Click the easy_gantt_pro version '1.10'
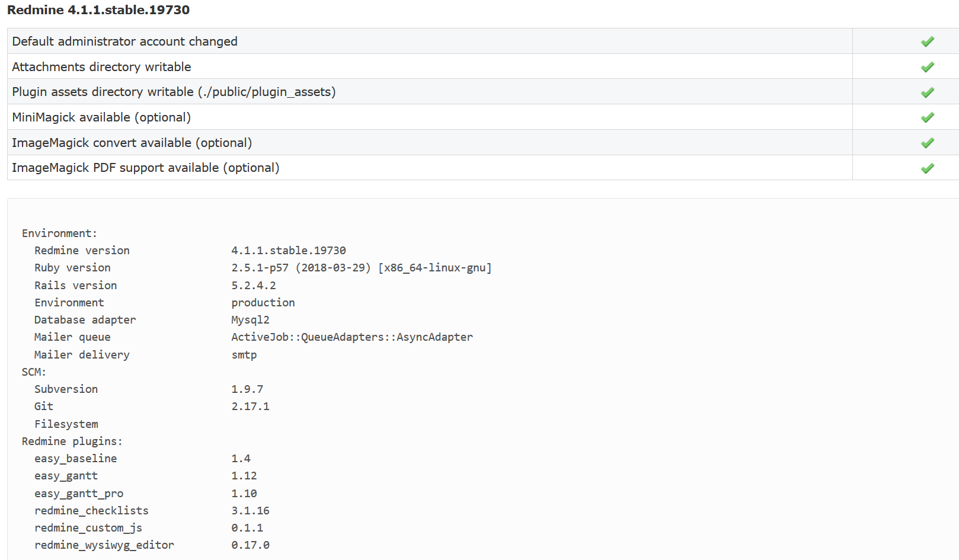Screen dimensions: 959x560 point(244,494)
